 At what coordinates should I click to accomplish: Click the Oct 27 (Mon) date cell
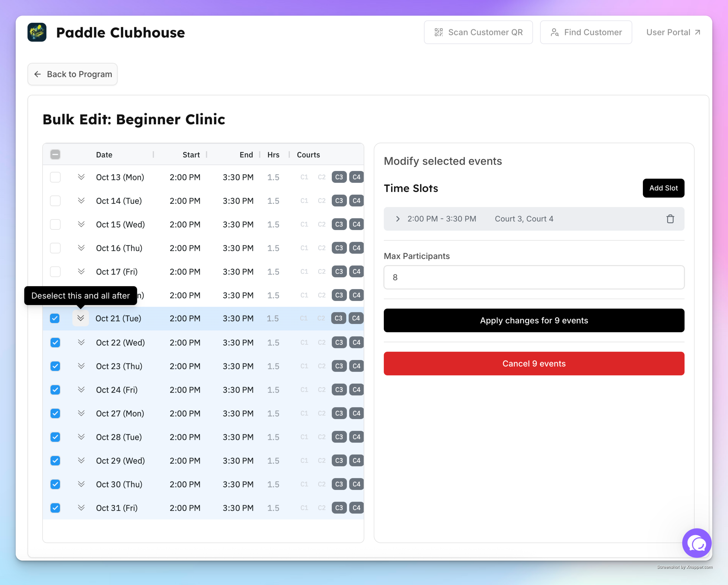[x=120, y=414]
